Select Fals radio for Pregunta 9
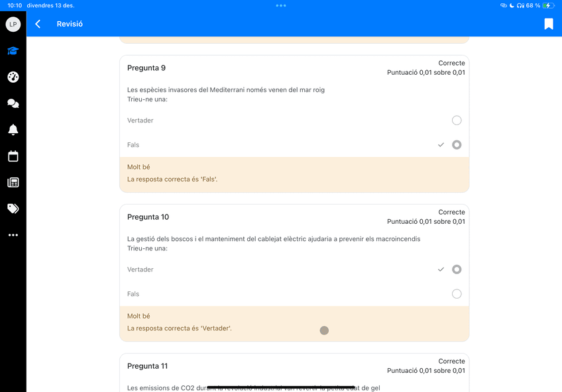Screen dimensions: 562x392 pyautogui.click(x=457, y=144)
